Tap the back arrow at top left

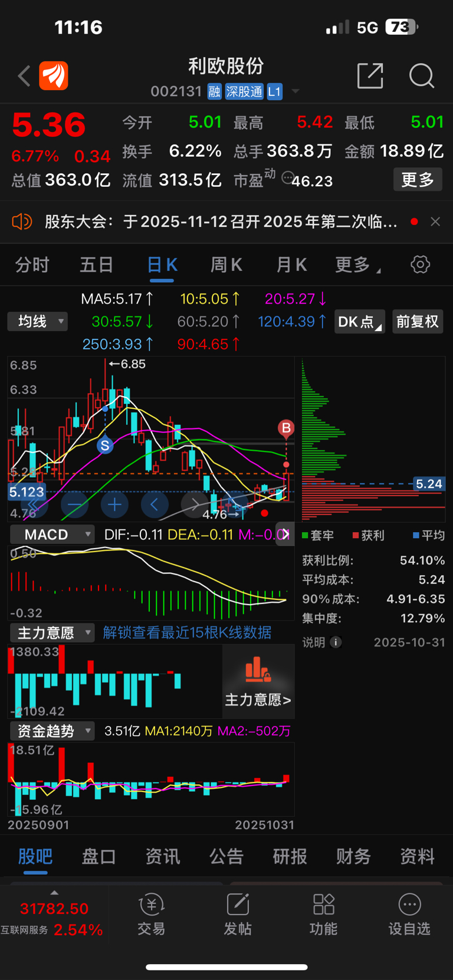24,76
